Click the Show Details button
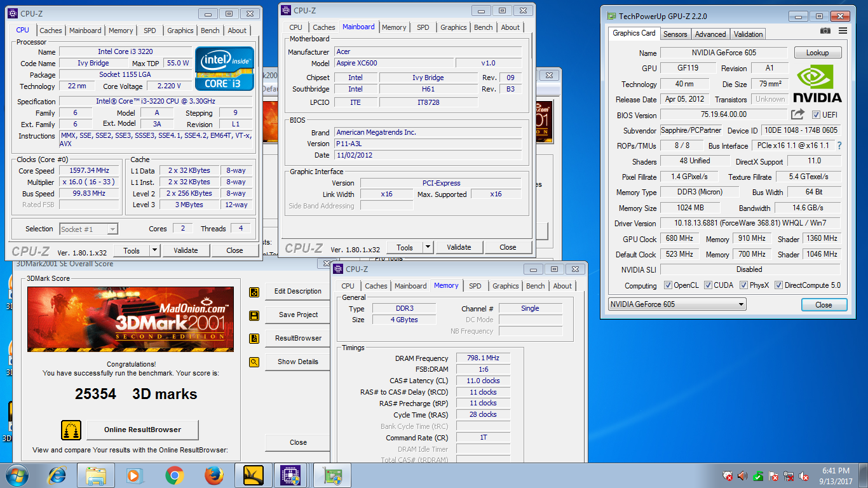The height and width of the screenshot is (488, 868). 298,362
